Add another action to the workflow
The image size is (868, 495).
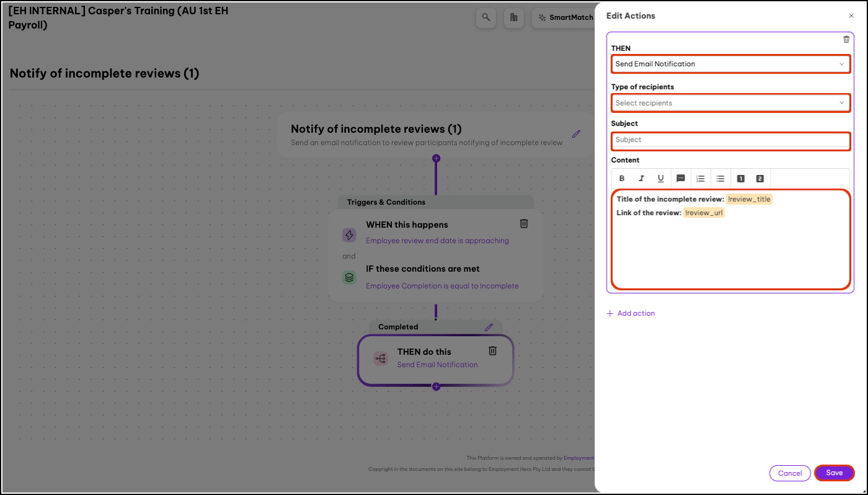click(x=631, y=313)
